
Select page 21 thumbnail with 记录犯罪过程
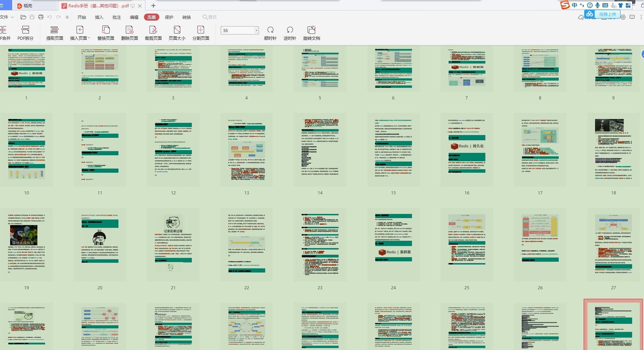(173, 244)
